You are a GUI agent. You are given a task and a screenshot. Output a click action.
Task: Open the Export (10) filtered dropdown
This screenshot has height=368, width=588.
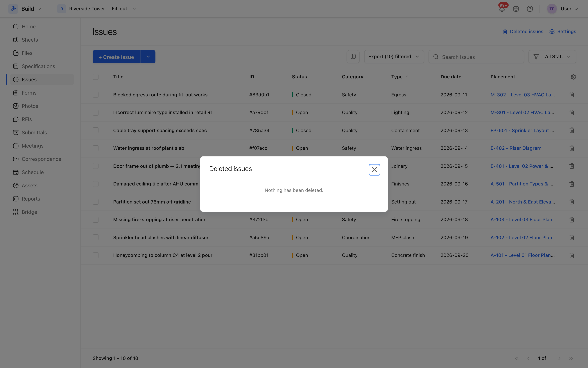pyautogui.click(x=394, y=57)
